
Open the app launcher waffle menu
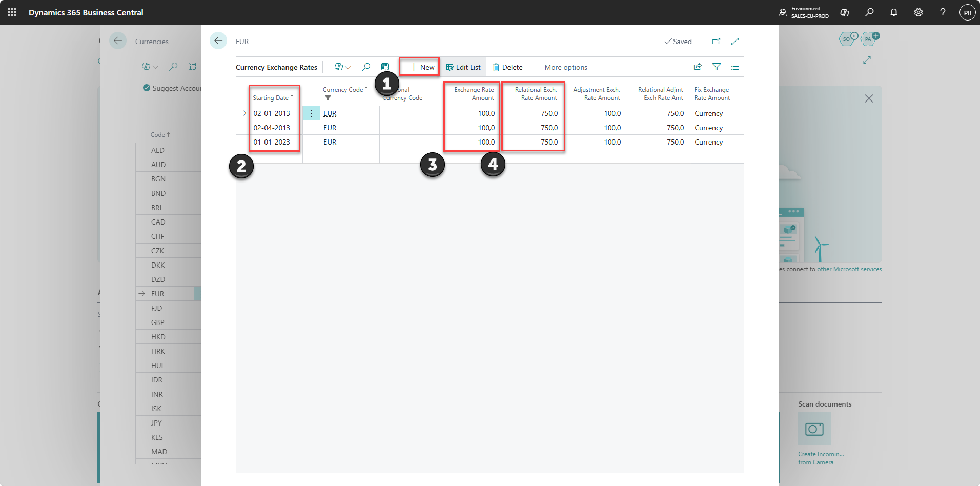click(x=12, y=12)
